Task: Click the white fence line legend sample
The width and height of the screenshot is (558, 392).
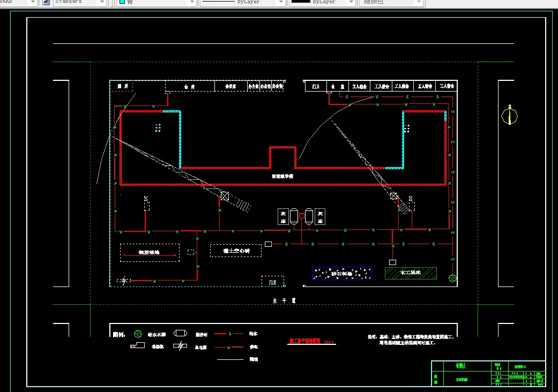Action: coord(230,359)
